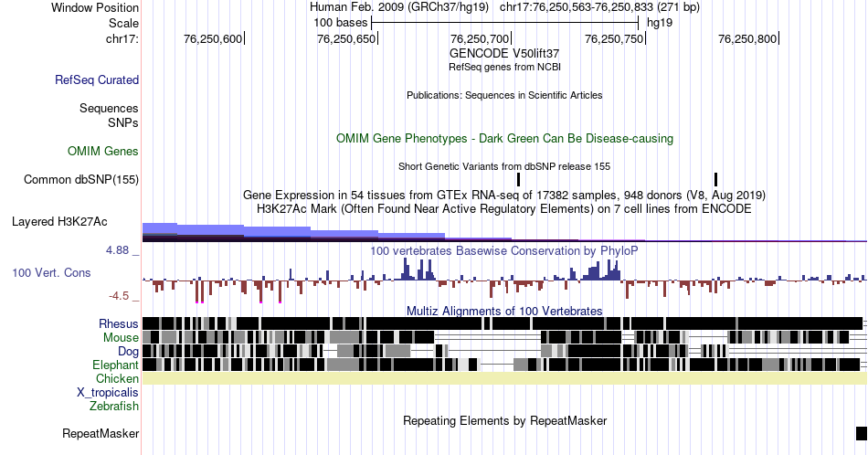
Task: Click the Chicken alignment row label
Action: (117, 378)
